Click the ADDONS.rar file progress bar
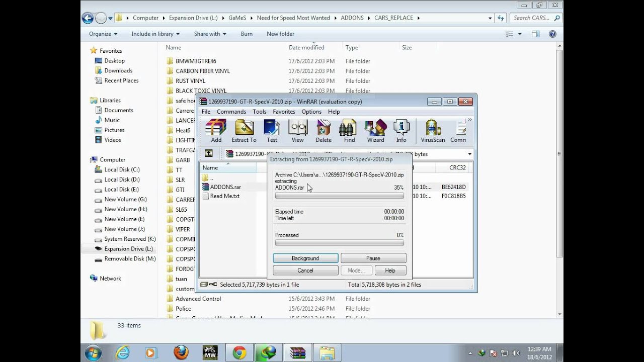 click(340, 196)
